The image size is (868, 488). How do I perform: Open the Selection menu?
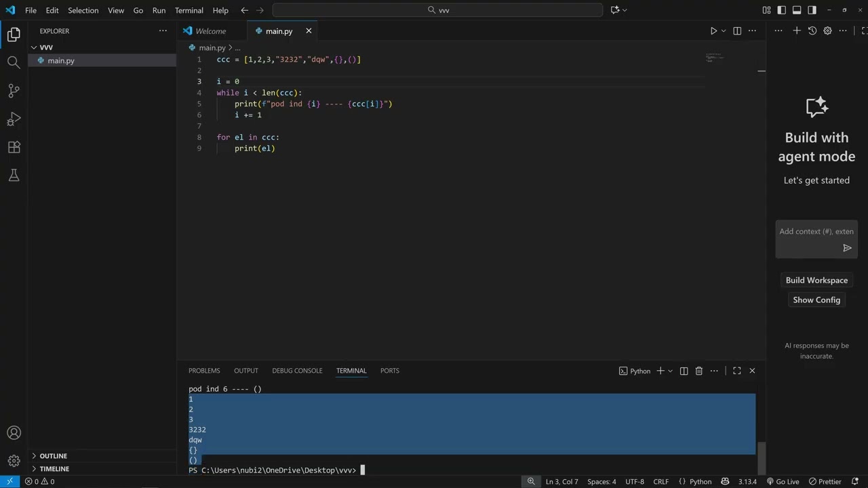[x=83, y=10]
